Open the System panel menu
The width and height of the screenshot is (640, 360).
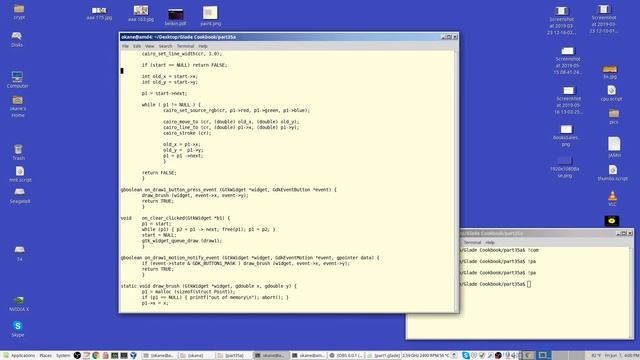click(63, 356)
